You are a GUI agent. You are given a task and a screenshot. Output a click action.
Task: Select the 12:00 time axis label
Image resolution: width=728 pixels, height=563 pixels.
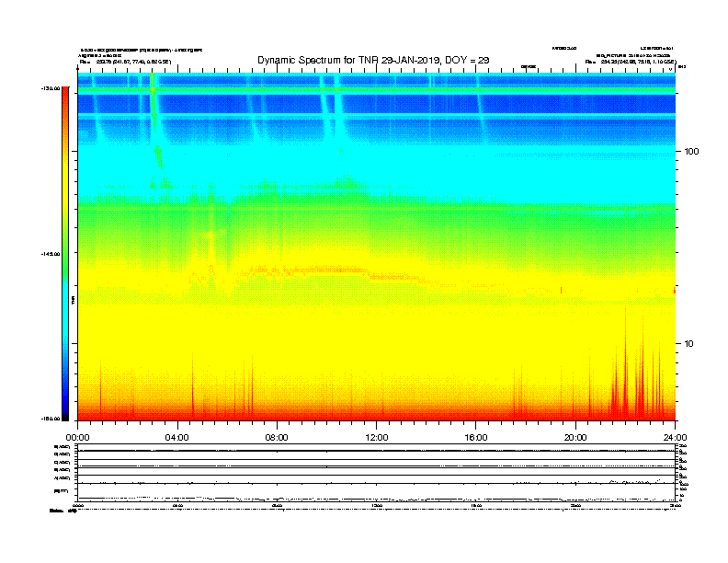click(377, 438)
